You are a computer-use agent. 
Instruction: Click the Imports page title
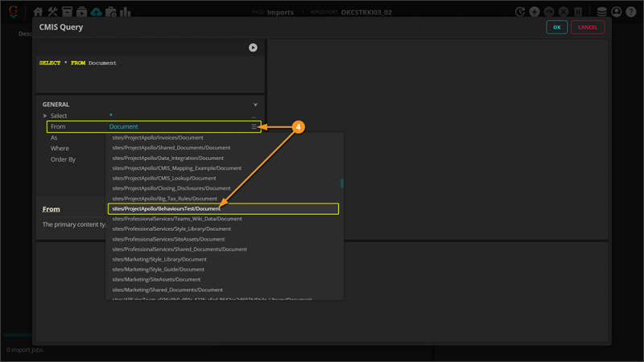coord(280,12)
